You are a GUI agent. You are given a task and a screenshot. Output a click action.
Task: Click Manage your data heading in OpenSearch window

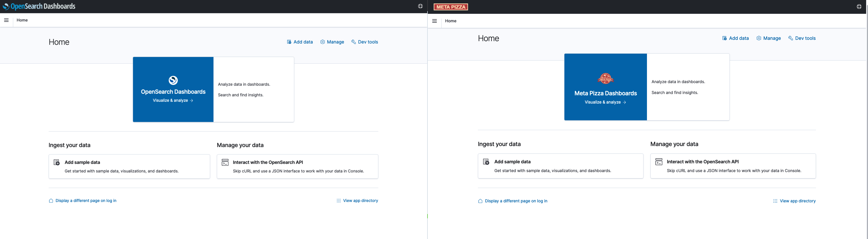[240, 145]
